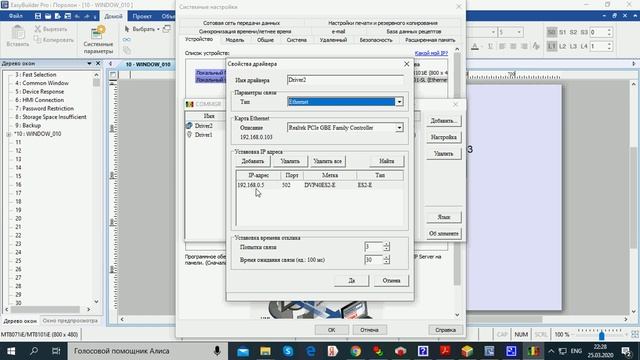The width and height of the screenshot is (640, 360).
Task: Toggle state S0 button
Action: click(x=551, y=32)
